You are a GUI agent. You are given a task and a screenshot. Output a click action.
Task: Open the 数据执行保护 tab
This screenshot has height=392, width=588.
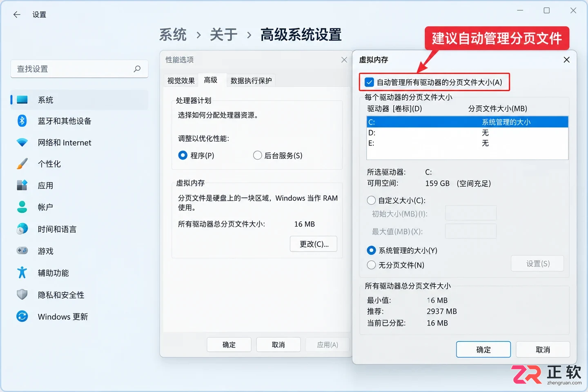tap(251, 80)
